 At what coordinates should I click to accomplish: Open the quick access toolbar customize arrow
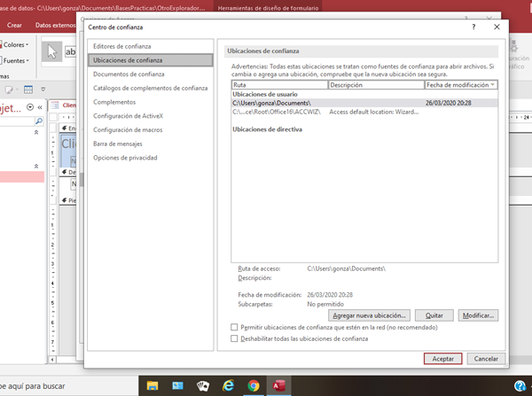(43, 89)
